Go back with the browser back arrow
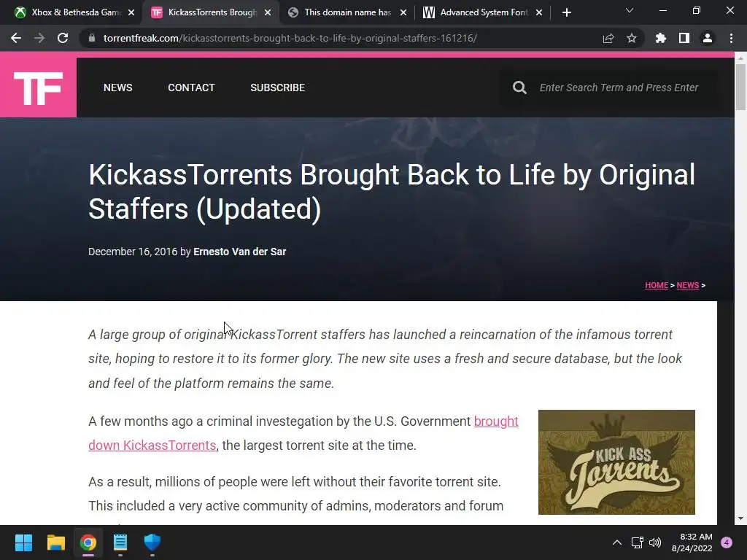Viewport: 747px width, 560px height. pyautogui.click(x=16, y=38)
